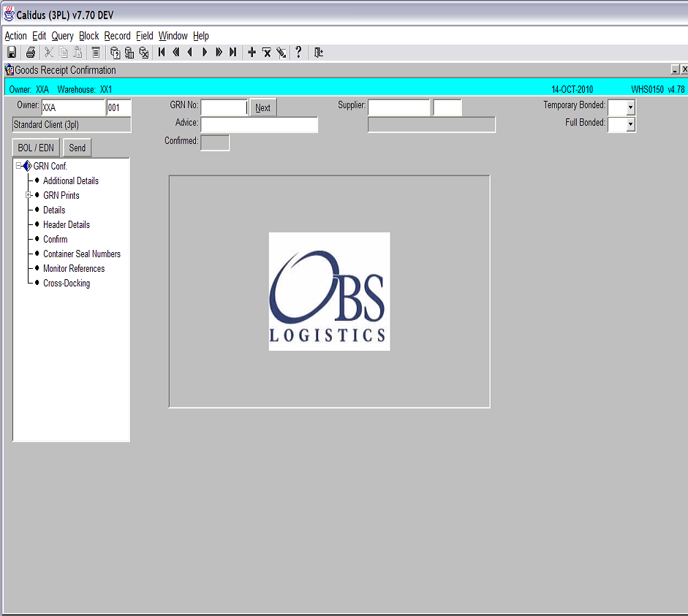Click the Save toolbar icon
Viewport: 688px width, 616px height.
pos(12,53)
